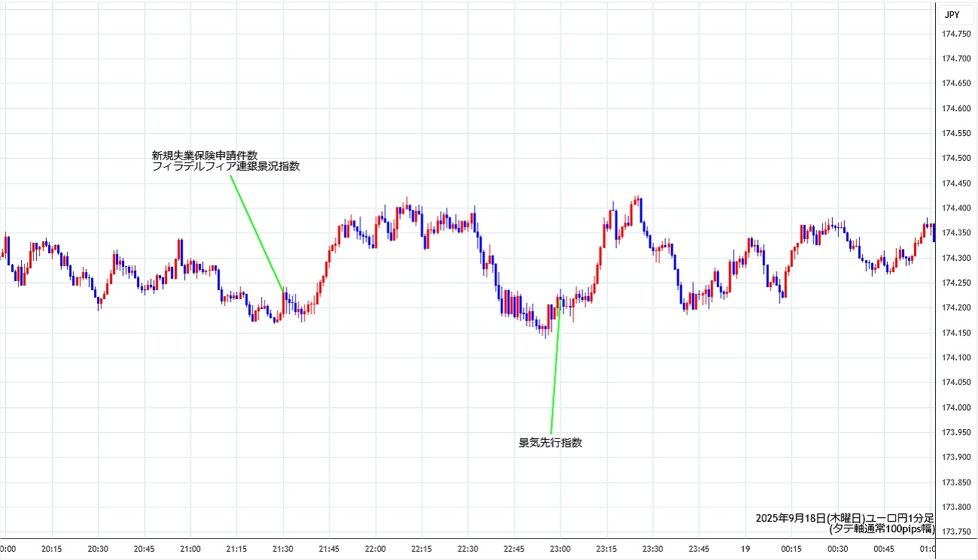The width and height of the screenshot is (978, 560).
Task: Click the 2025年9月18日(木曜日)ユーロ円1分足 caption
Action: (x=845, y=518)
